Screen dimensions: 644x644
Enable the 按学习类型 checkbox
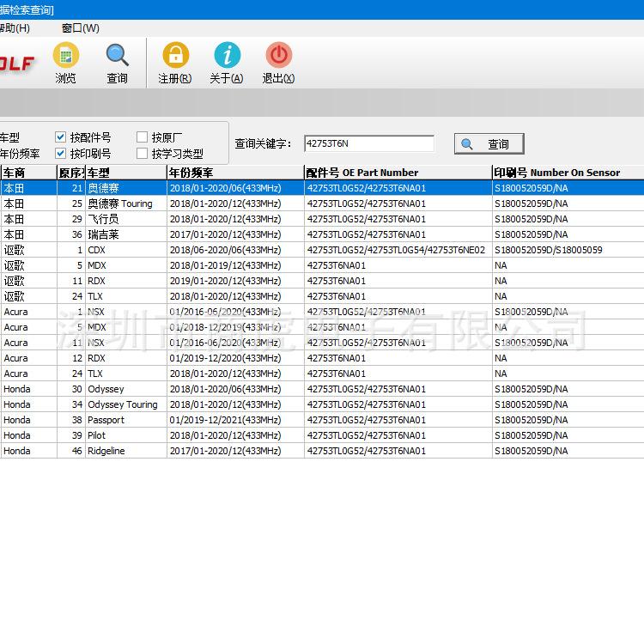coord(143,154)
